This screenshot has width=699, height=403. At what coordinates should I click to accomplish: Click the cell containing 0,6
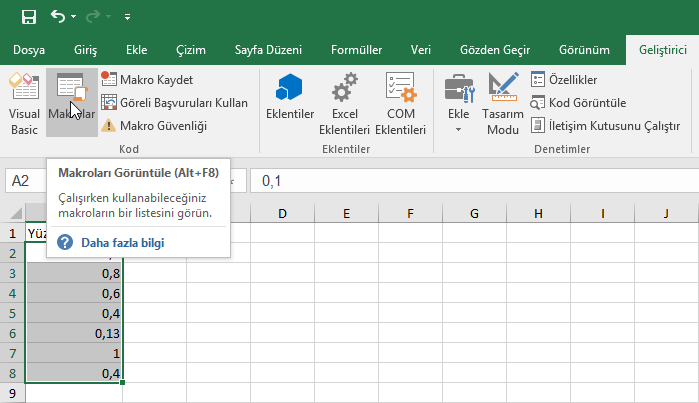click(x=74, y=293)
